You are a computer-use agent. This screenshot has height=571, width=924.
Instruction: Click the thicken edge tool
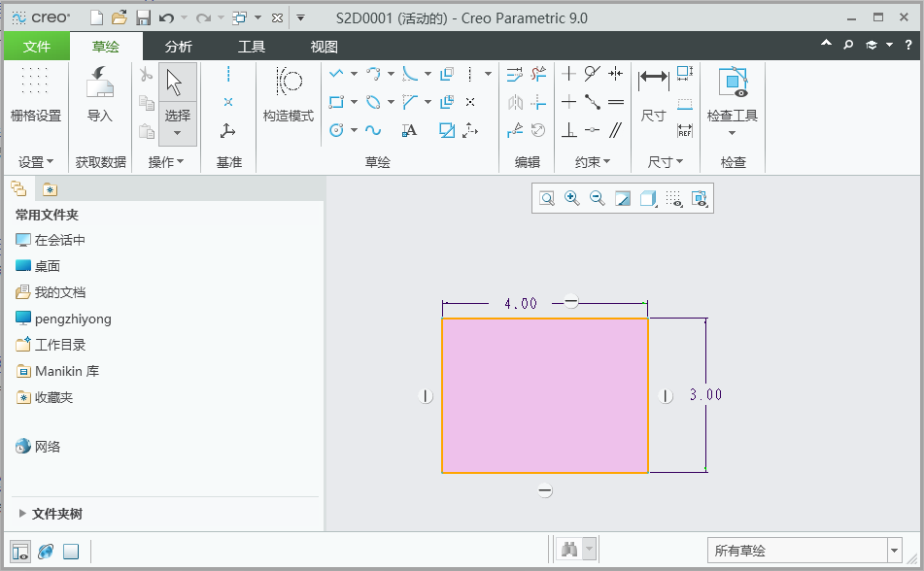pyautogui.click(x=447, y=102)
